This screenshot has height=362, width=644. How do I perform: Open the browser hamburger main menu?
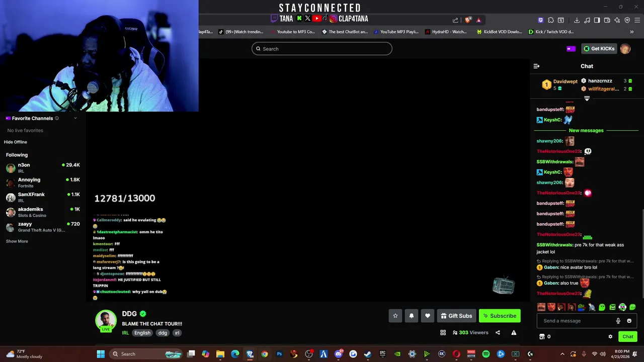(637, 20)
